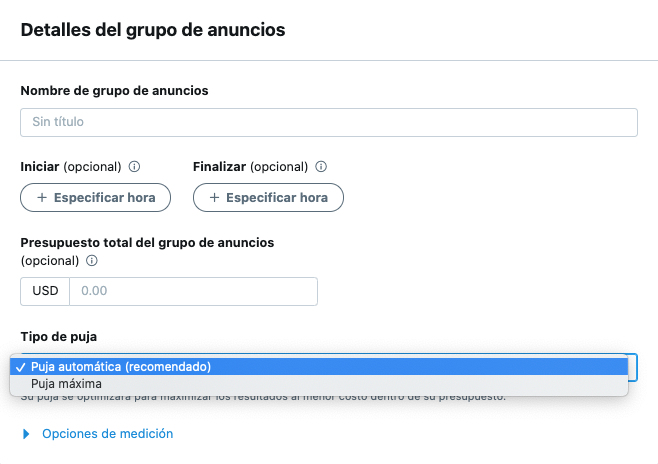Image resolution: width=658 pixels, height=464 pixels.
Task: Expand the Opciones de medición triangle
Action: coord(26,434)
